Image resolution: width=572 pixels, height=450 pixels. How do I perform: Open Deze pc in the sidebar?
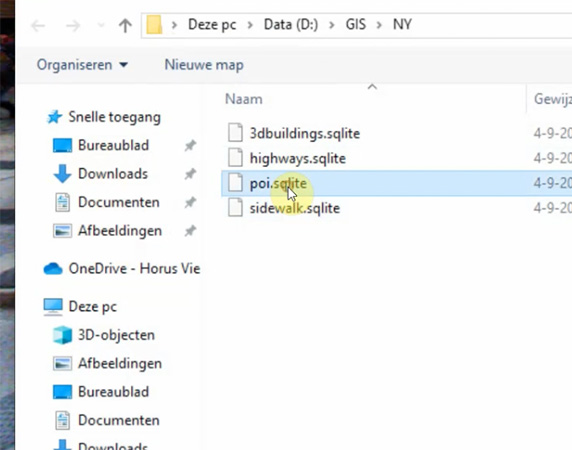click(93, 307)
